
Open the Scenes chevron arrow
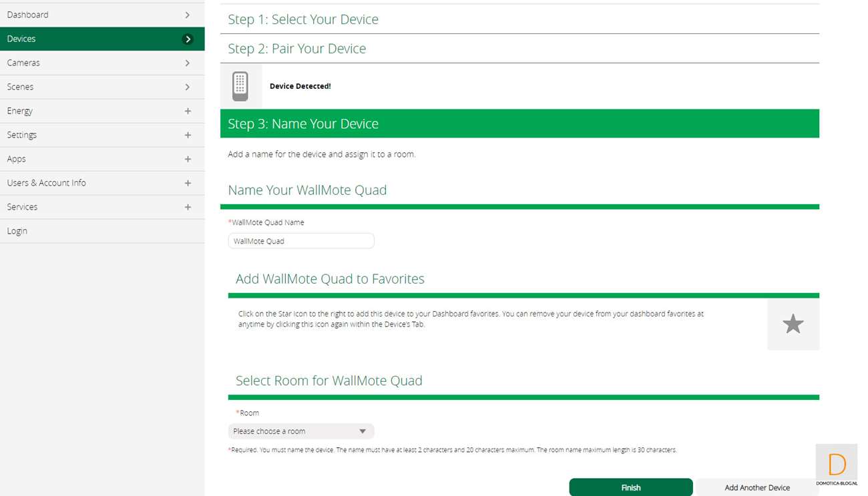click(188, 87)
